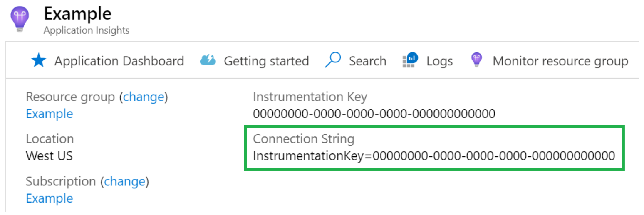This screenshot has width=644, height=215.
Task: Select Monitor resource group
Action: coord(560,61)
